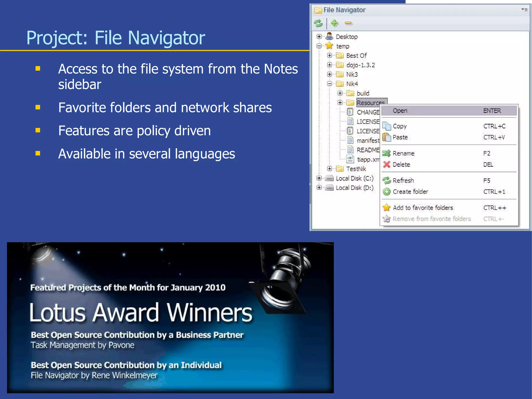Click the Best Of folder icon
Viewport: 532px width, 399px height.
[340, 55]
